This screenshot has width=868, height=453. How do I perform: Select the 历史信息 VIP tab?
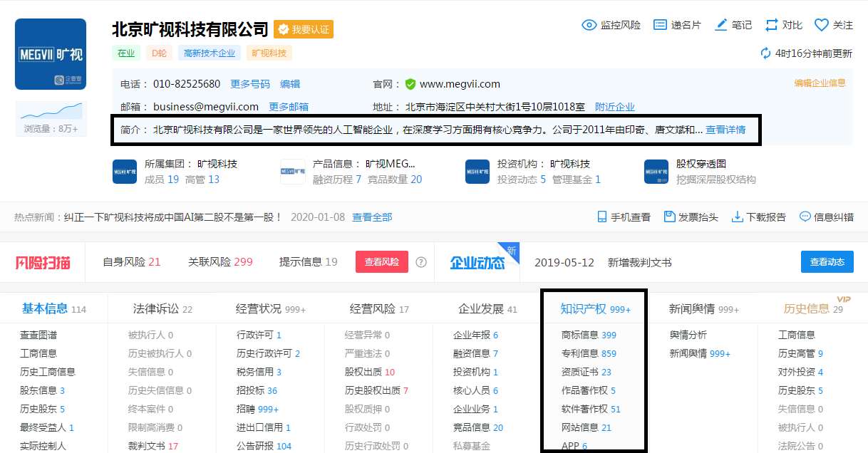[813, 309]
